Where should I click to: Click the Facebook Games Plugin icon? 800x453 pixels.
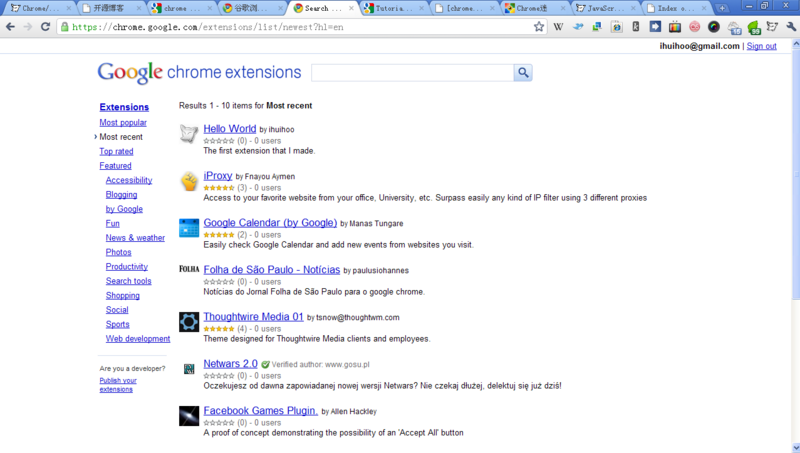point(189,416)
